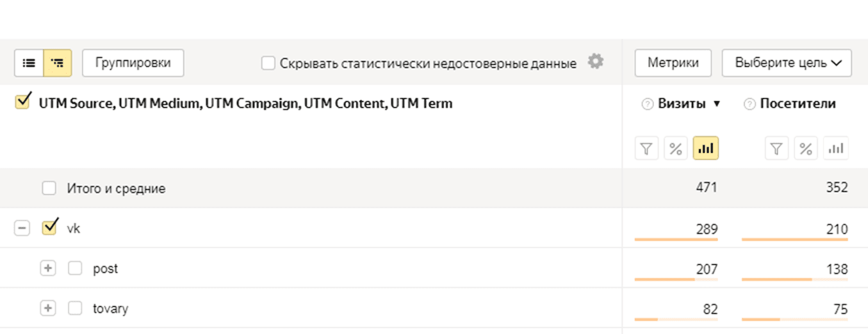This screenshot has height=334, width=868.
Task: Expand the post row
Action: tap(48, 269)
